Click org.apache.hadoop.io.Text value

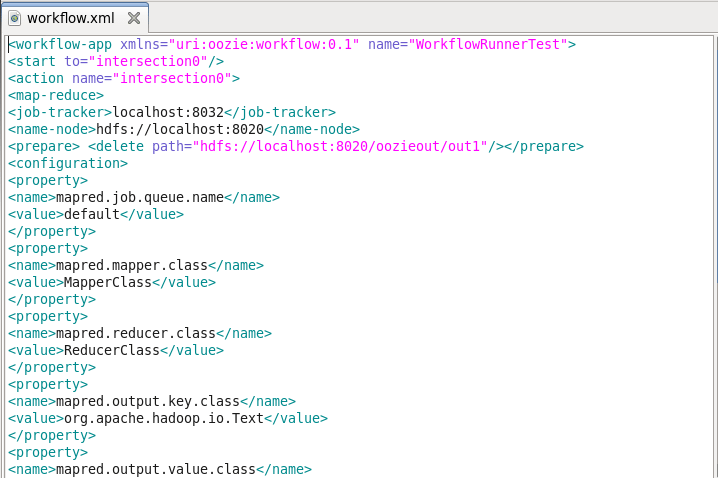pyautogui.click(x=164, y=418)
